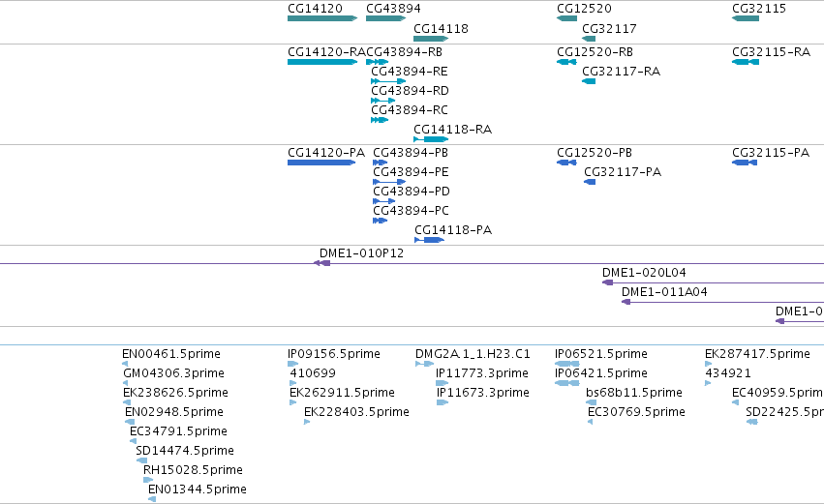Click the IP11673.3prime EST label
824x504 pixels.
point(483,393)
